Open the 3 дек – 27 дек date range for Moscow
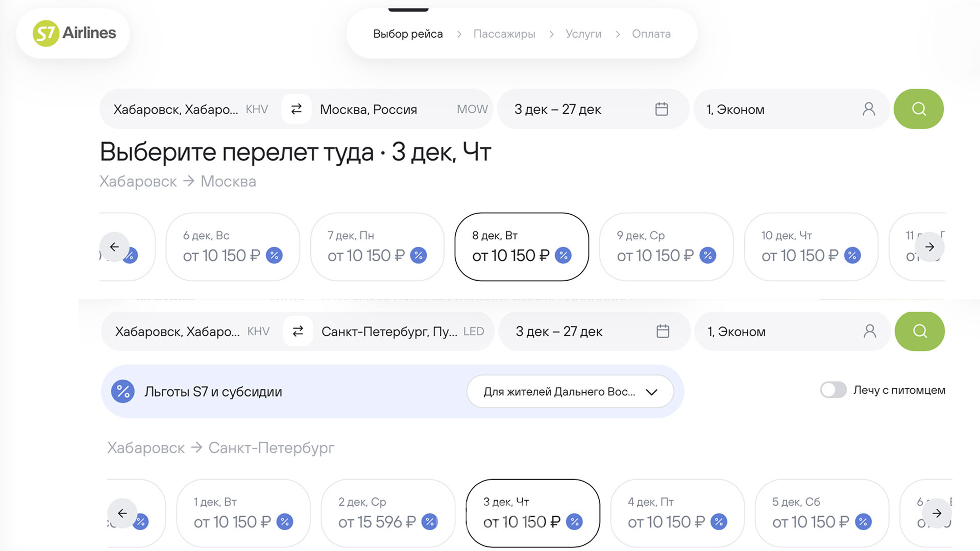This screenshot has height=551, width=980. pyautogui.click(x=593, y=109)
